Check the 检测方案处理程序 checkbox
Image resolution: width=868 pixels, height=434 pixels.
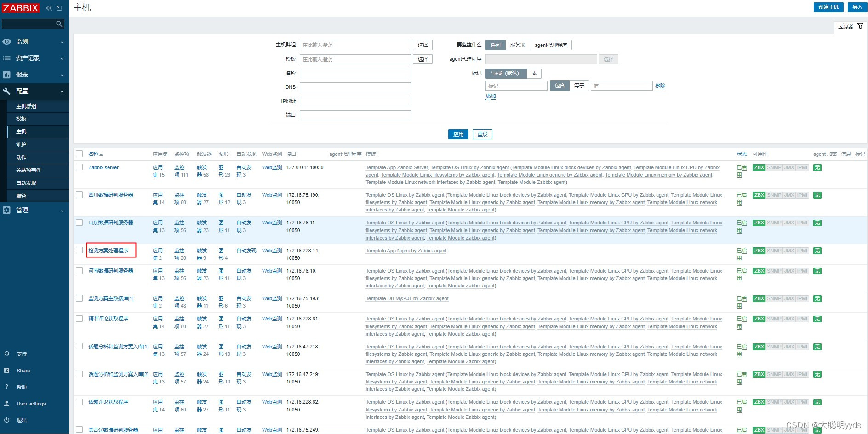coord(80,250)
